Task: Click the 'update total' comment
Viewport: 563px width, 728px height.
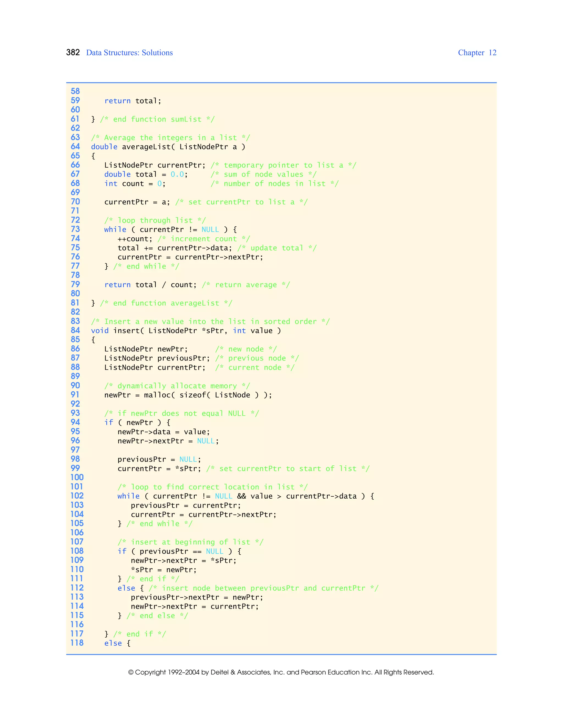Action: coord(277,248)
